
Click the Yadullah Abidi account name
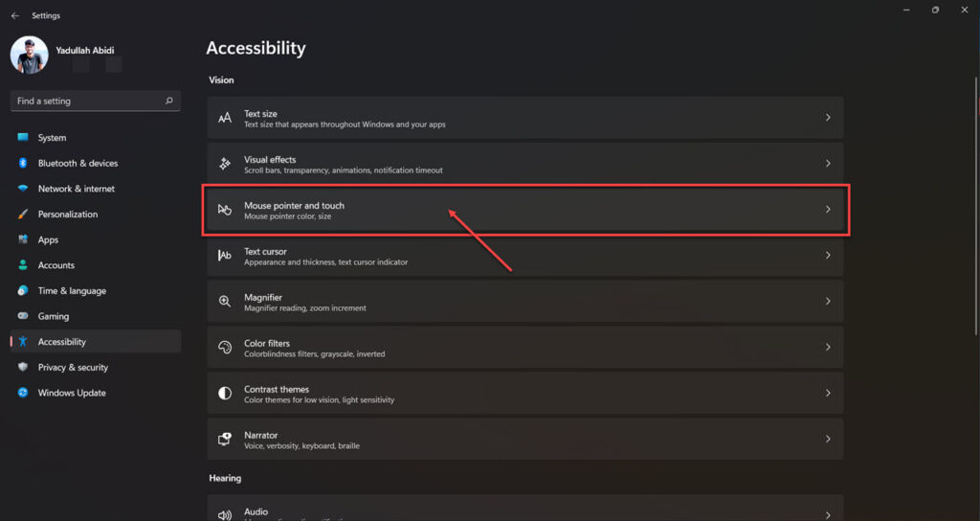click(x=85, y=50)
